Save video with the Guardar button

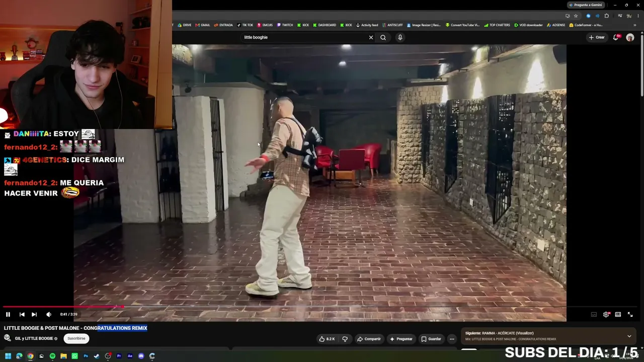click(431, 339)
